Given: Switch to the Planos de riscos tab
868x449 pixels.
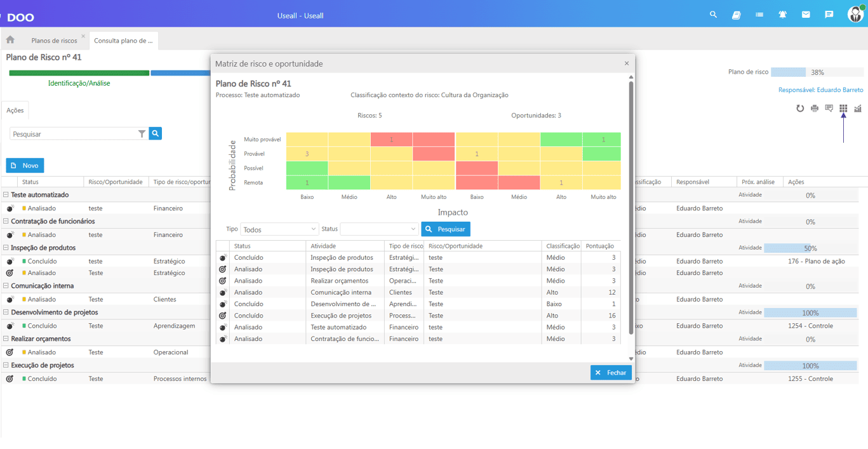Looking at the screenshot, I should point(55,41).
